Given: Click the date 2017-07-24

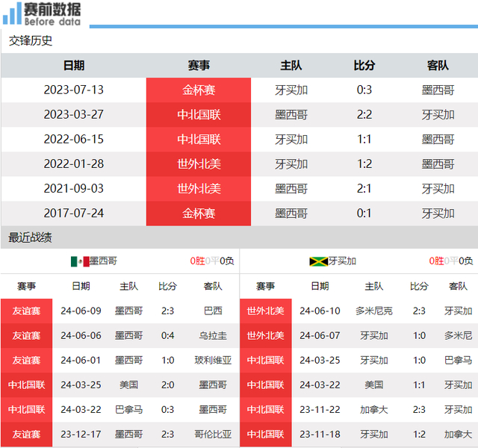Looking at the screenshot, I should click(74, 214).
